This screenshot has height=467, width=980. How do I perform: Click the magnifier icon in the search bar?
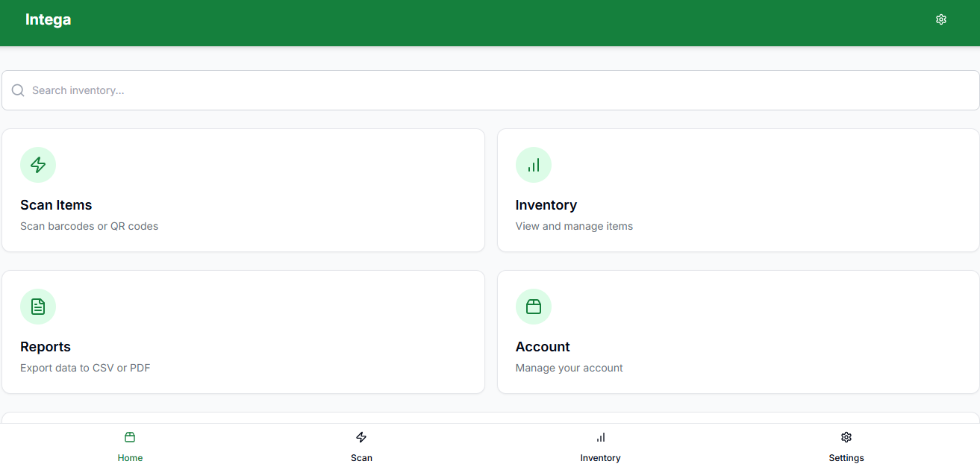pyautogui.click(x=18, y=90)
